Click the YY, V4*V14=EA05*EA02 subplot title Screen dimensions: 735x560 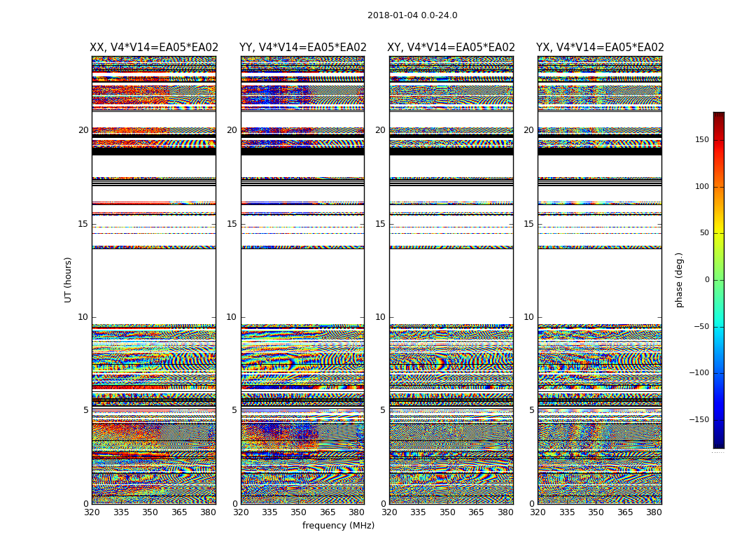pos(303,48)
